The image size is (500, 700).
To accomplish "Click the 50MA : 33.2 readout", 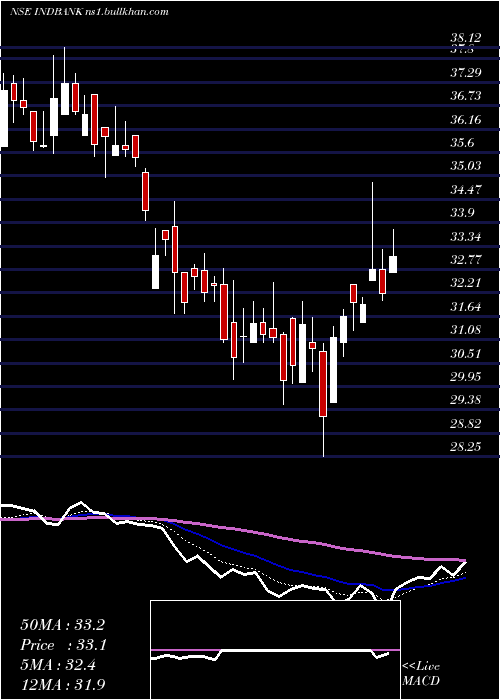I will [x=63, y=625].
